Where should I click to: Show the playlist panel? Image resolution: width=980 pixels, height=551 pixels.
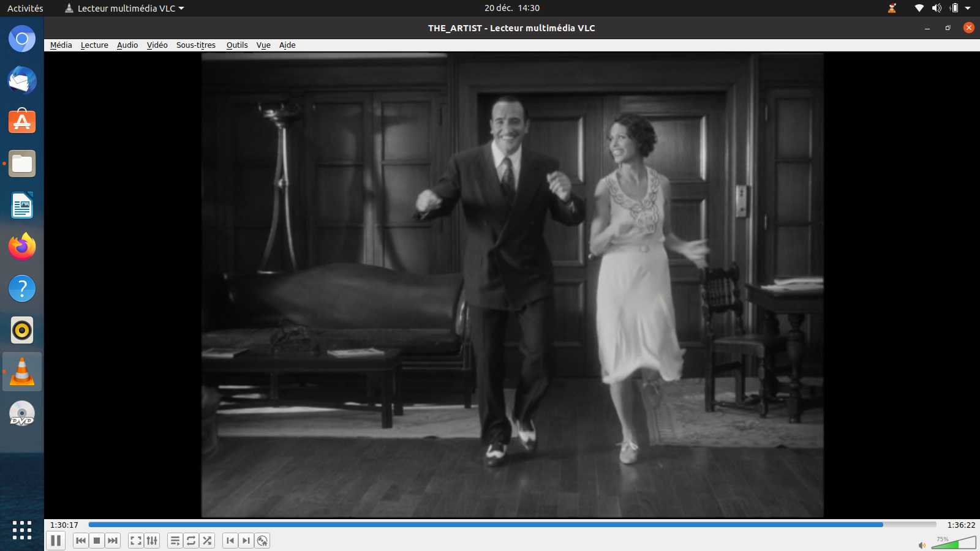pyautogui.click(x=175, y=541)
